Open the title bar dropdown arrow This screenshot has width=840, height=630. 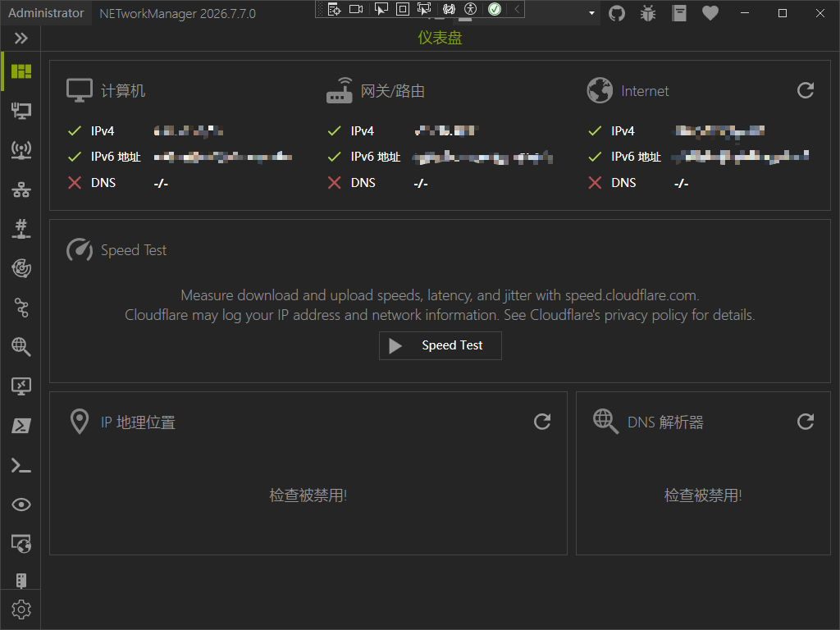[591, 13]
